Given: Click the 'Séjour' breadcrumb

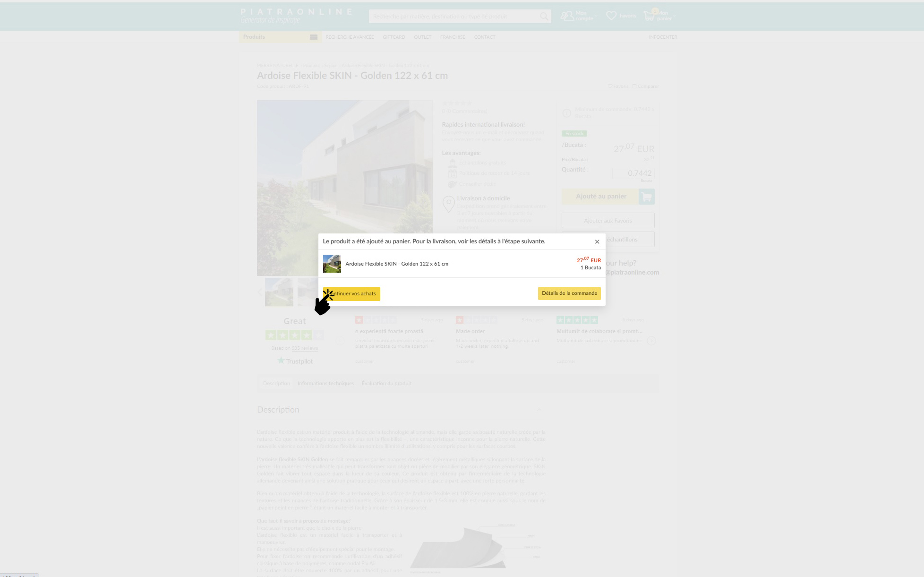Looking at the screenshot, I should tap(331, 66).
